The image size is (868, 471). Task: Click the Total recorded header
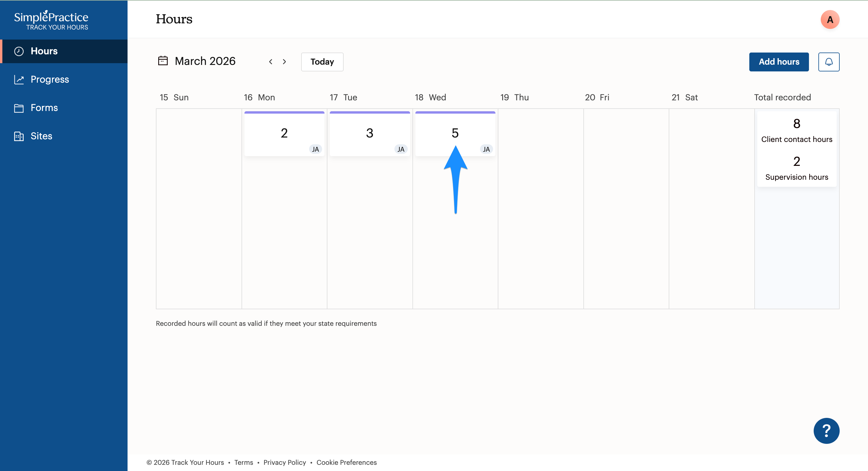click(x=782, y=97)
